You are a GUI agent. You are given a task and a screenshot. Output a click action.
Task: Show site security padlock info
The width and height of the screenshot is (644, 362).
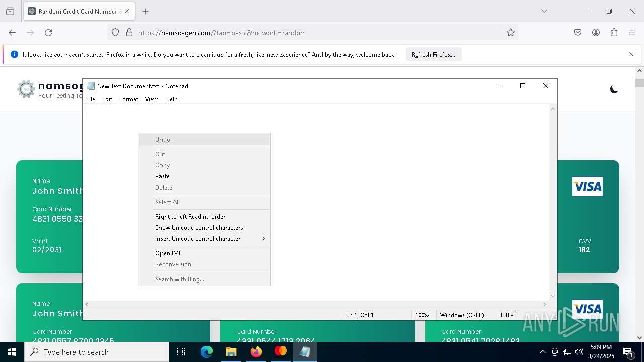click(129, 33)
